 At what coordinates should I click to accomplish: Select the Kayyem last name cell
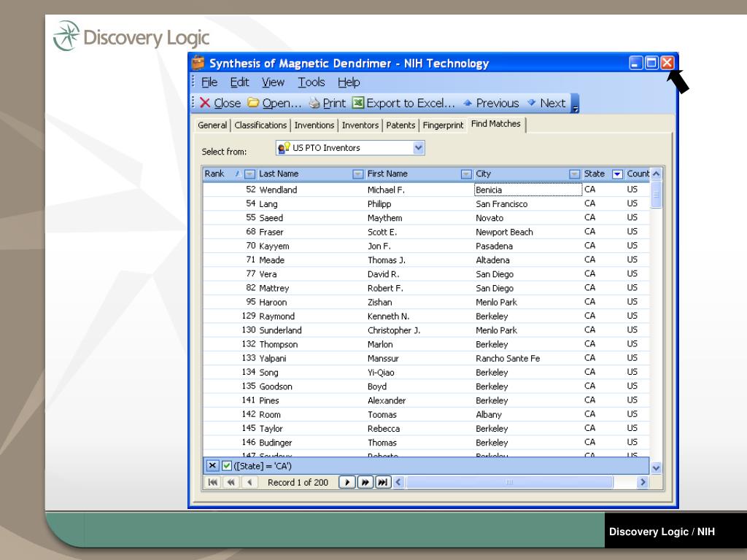click(x=311, y=246)
